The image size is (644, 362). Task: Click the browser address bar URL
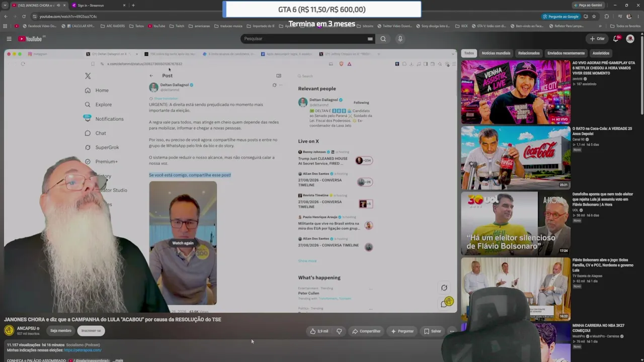68,16
